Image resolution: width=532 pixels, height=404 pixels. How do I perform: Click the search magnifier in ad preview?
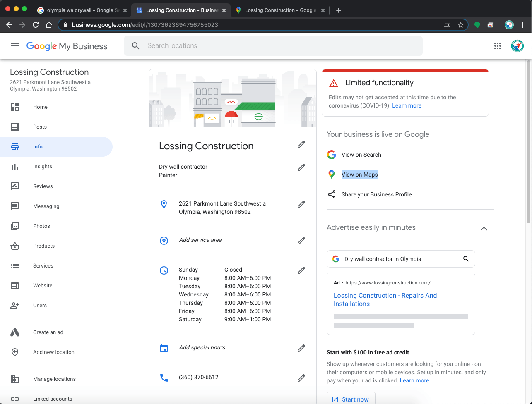click(466, 259)
